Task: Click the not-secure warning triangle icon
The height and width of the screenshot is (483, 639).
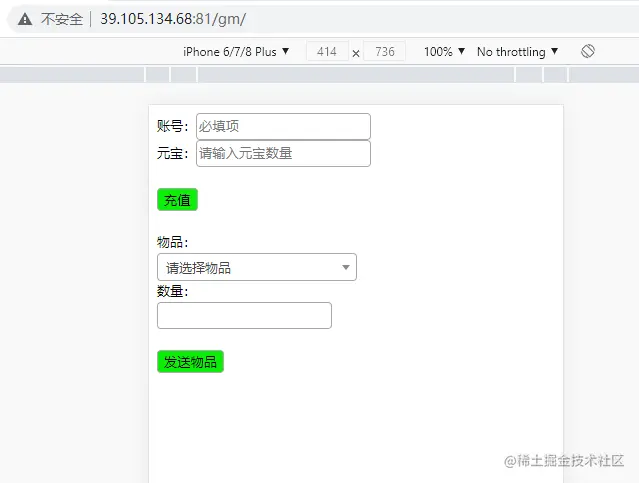Action: pos(25,19)
